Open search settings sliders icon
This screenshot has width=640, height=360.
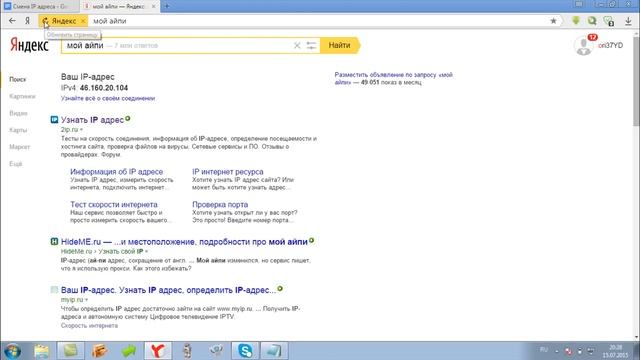point(311,46)
